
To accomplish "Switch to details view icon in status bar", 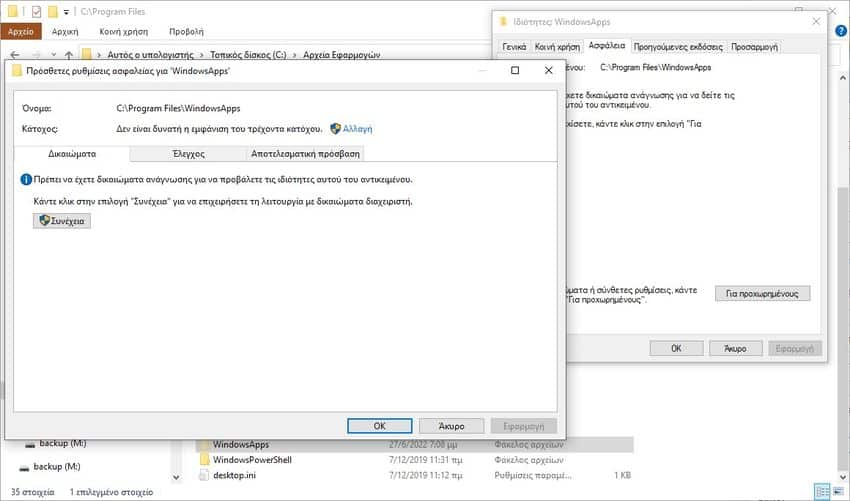I will 823,492.
